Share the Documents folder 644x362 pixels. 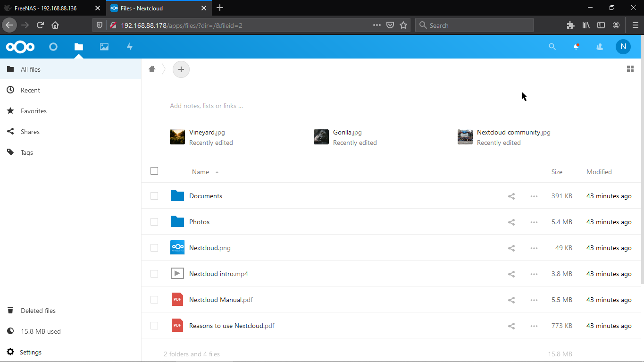[511, 195]
